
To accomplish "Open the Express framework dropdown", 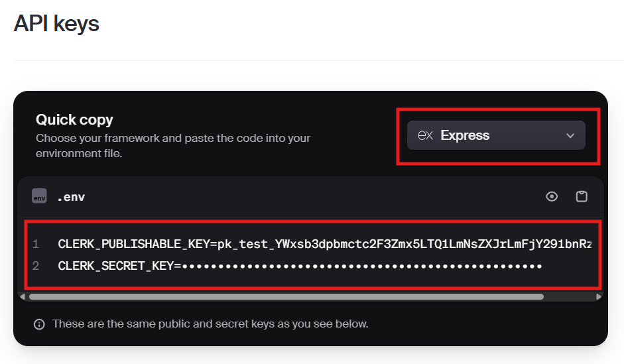I will [x=496, y=135].
